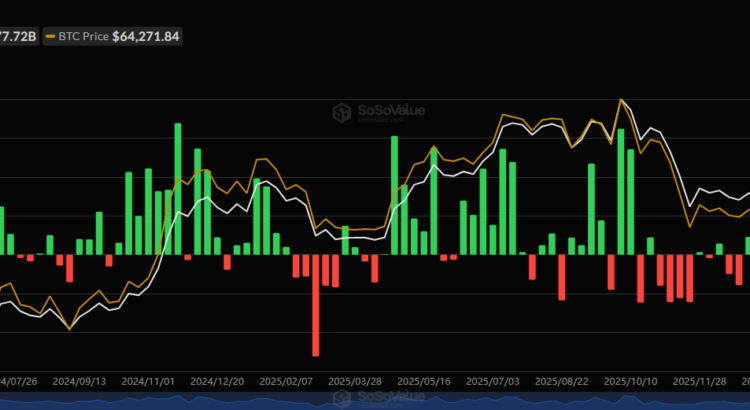Image resolution: width=750 pixels, height=410 pixels.
Task: Toggle the legend item showing 77.72B
Action: (x=19, y=36)
